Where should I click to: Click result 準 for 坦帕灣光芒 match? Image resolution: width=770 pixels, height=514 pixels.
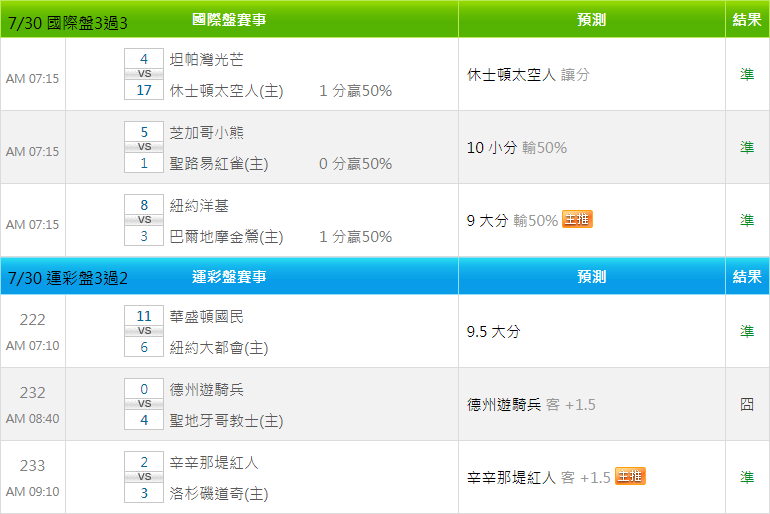(x=747, y=75)
